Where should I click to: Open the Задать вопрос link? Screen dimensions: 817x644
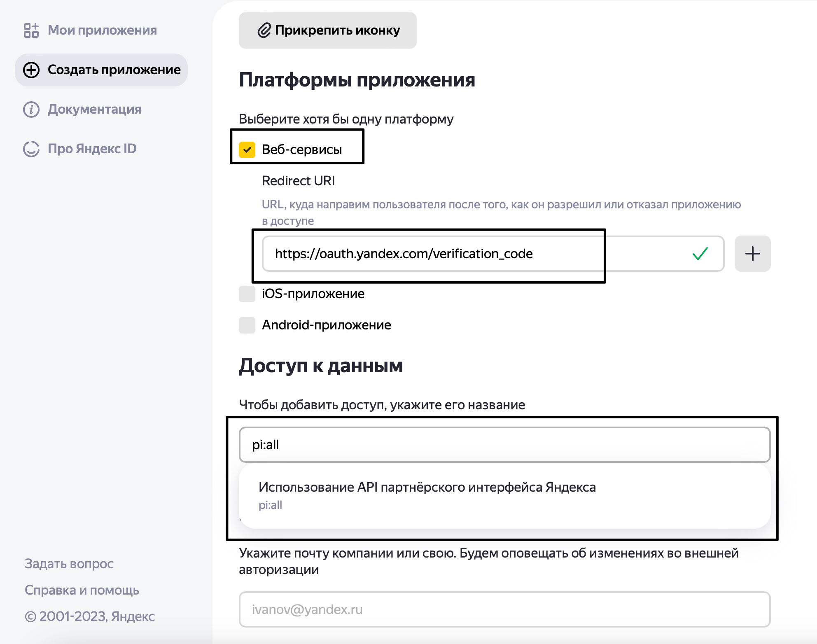[x=69, y=563]
